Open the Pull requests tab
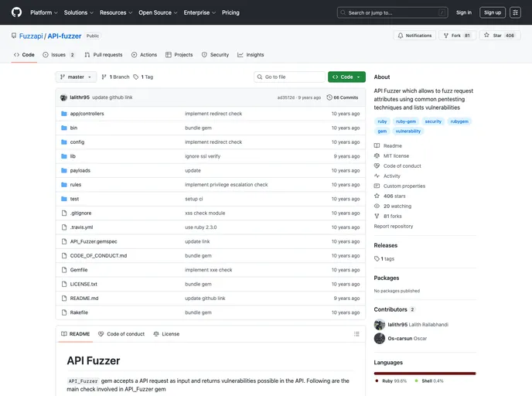Screen dimensions: 532x396 coord(103,55)
